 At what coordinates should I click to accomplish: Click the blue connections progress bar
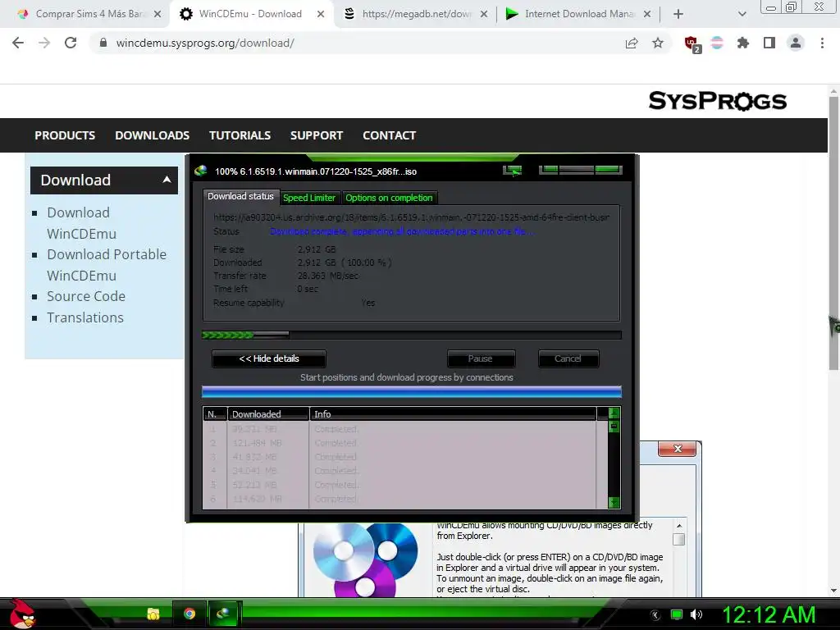click(x=412, y=391)
